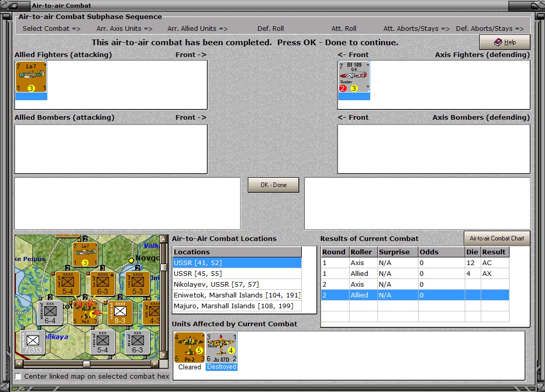Select the round 2 Axis result row
The height and width of the screenshot is (392, 545).
tap(415, 284)
